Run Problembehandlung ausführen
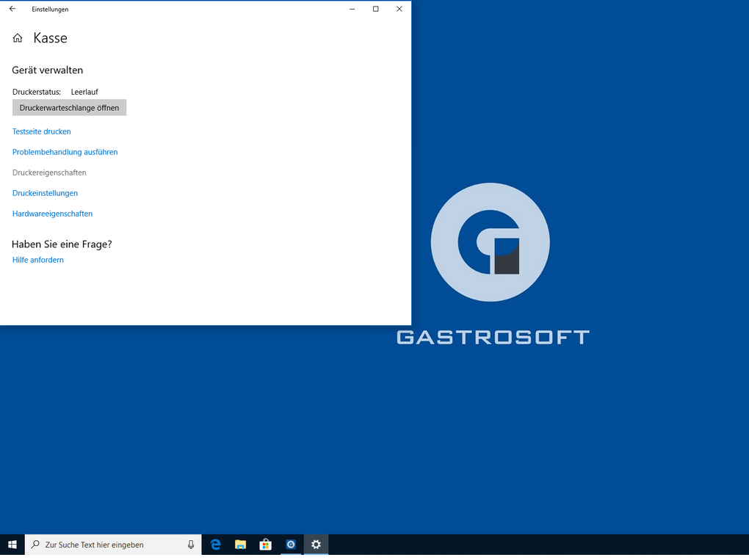 pyautogui.click(x=65, y=152)
